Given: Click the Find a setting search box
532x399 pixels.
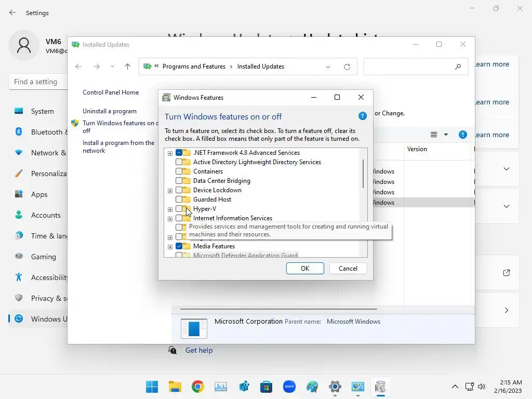Looking at the screenshot, I should coord(38,82).
